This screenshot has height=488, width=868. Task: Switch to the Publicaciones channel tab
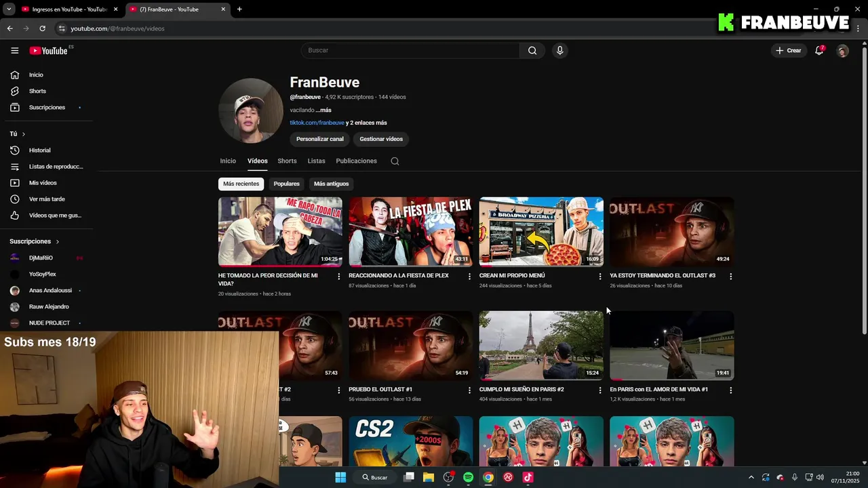356,161
